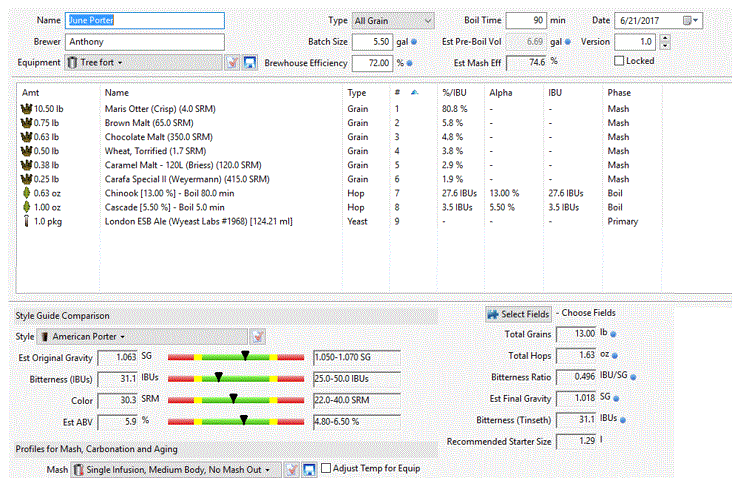Click the Name field containing June Porter
Viewport: 747px width, 487px height.
[x=145, y=20]
